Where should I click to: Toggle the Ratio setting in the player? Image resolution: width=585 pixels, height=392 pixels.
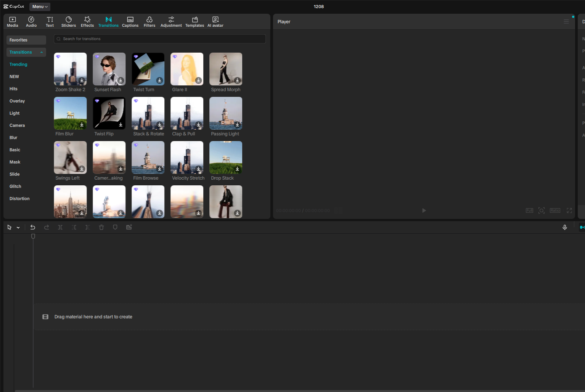(555, 210)
